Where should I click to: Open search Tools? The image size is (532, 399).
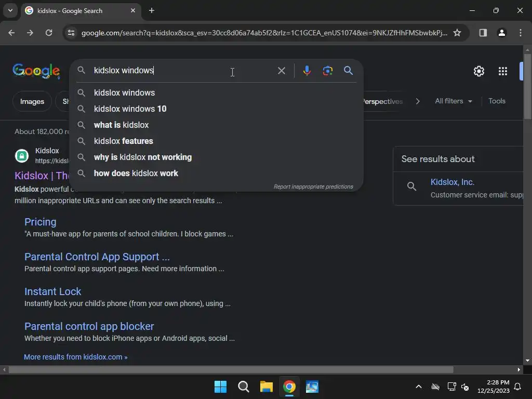point(497,101)
